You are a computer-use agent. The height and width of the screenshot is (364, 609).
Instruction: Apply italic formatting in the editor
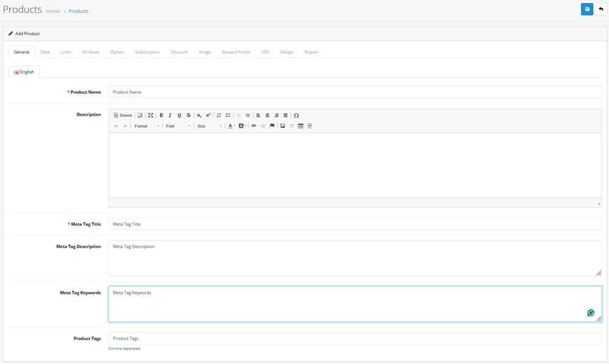(x=170, y=115)
